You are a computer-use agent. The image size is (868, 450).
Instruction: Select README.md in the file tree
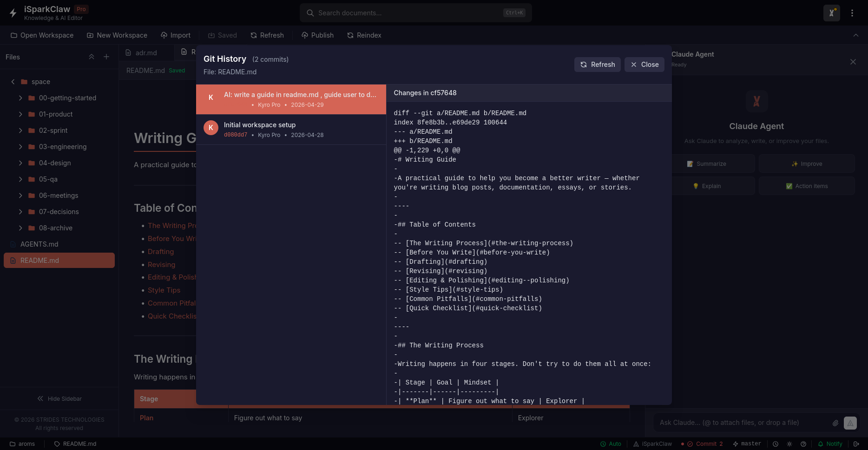(x=59, y=261)
